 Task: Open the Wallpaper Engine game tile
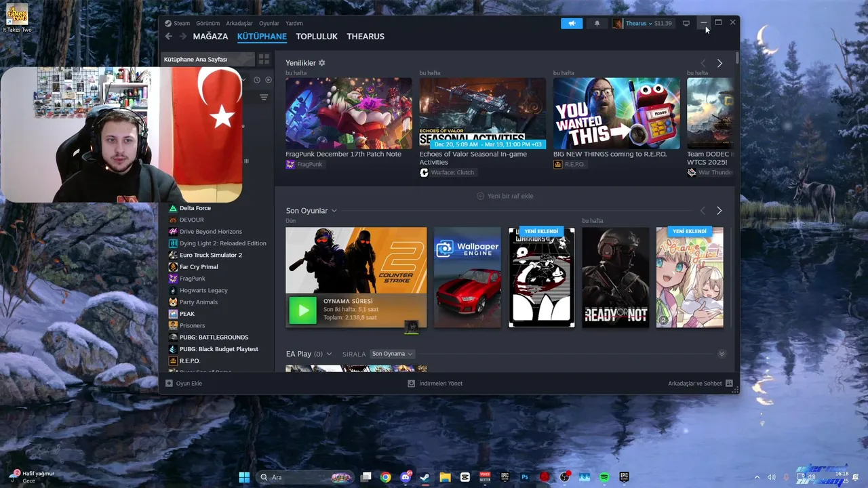[x=467, y=277]
